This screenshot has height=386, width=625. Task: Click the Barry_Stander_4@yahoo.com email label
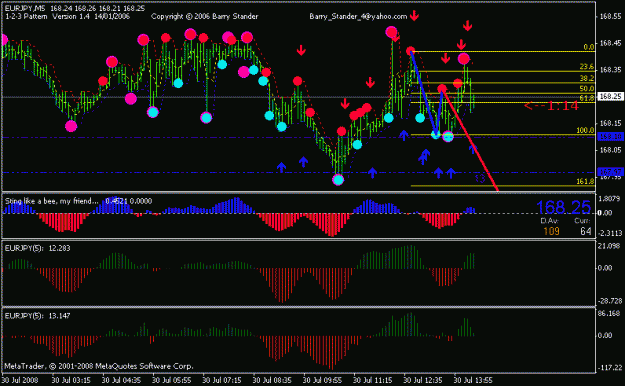click(358, 17)
